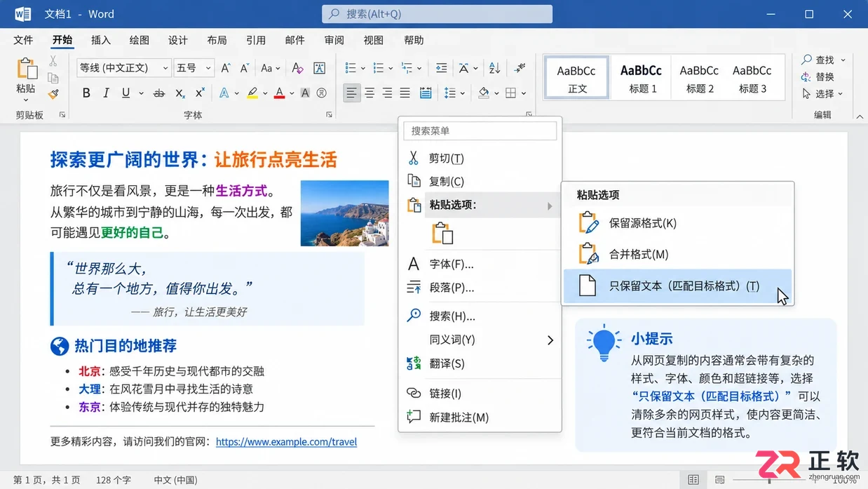The height and width of the screenshot is (489, 868).
Task: Apply the Heading 2 style
Action: [699, 78]
